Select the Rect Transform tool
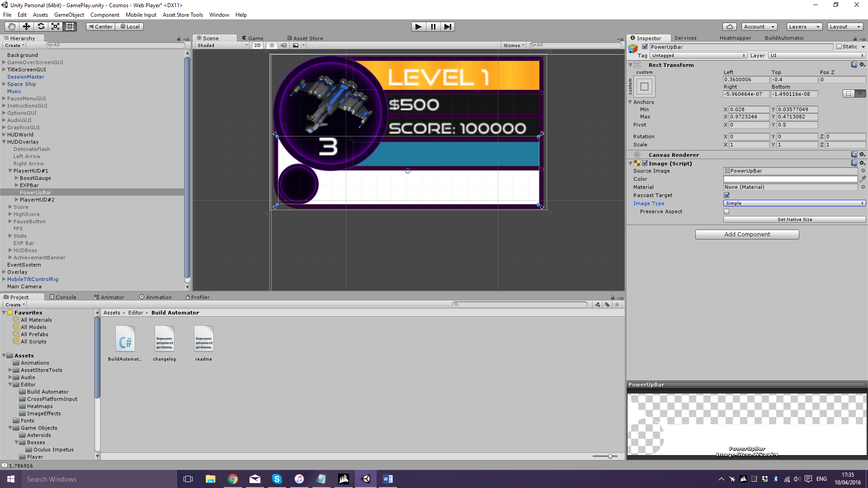Viewport: 868px width, 488px height. [70, 27]
